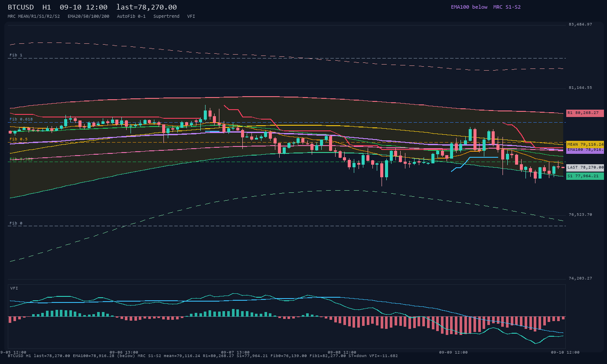Screen dimensions: 607x364
Task: Select the "AutoFib 0-1" indicator legend
Action: pos(131,16)
